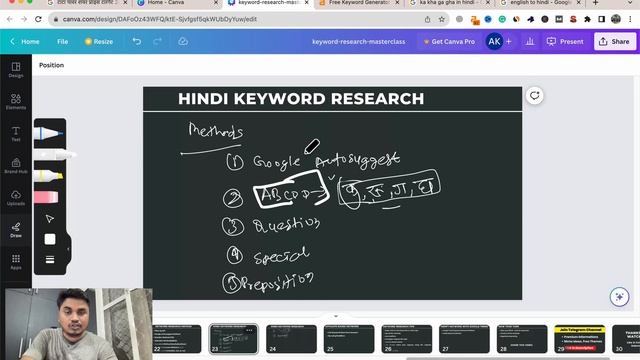Open the AK account avatar
640x360 pixels.
tap(494, 41)
